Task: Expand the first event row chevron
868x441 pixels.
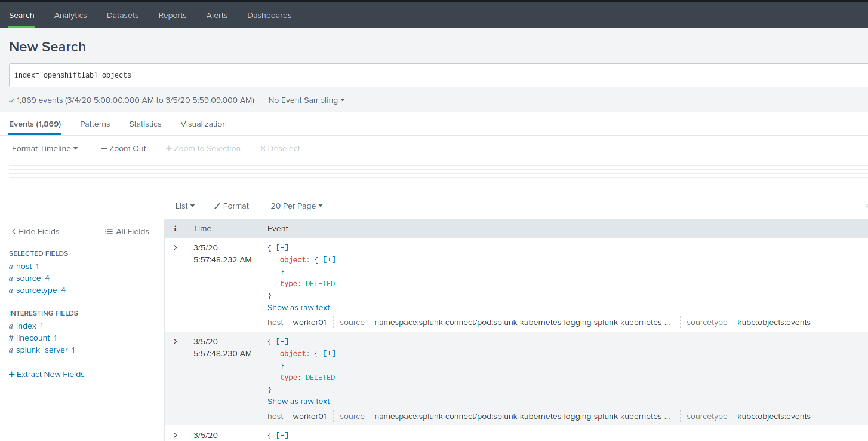Action: (175, 247)
